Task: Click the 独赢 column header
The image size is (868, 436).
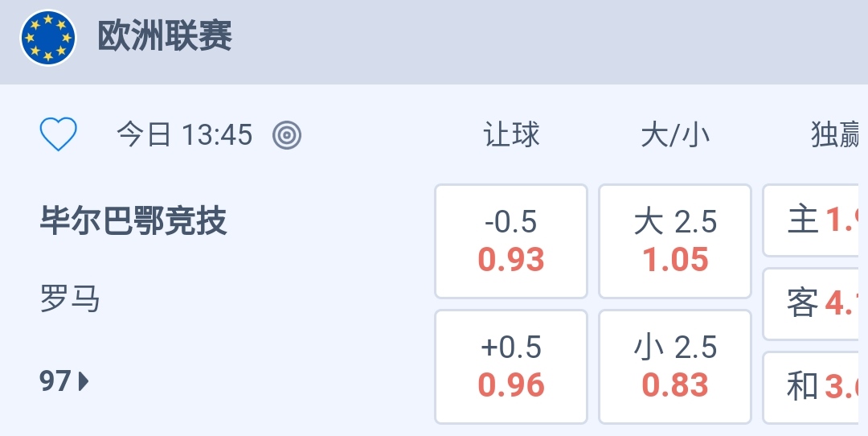Action: pos(837,135)
